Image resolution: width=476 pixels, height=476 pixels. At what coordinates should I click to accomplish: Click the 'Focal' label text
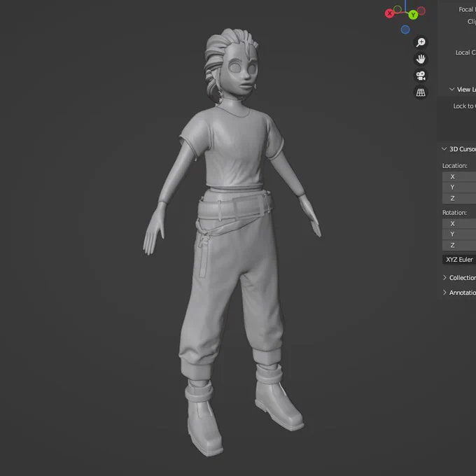(465, 10)
